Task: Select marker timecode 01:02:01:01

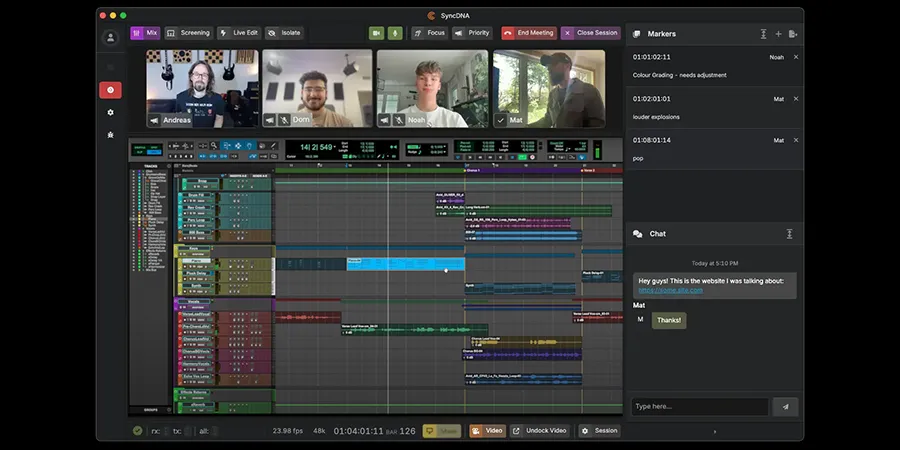Action: click(x=651, y=99)
